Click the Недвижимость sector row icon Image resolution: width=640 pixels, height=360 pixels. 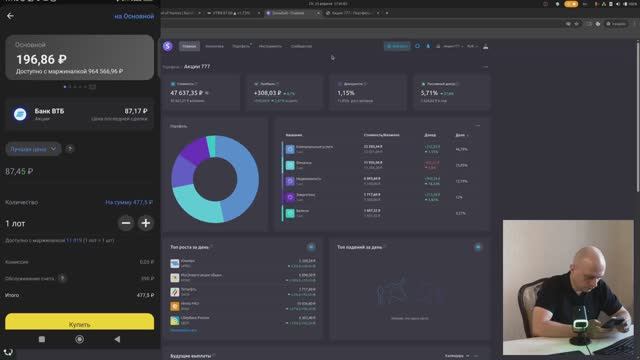pyautogui.click(x=290, y=181)
